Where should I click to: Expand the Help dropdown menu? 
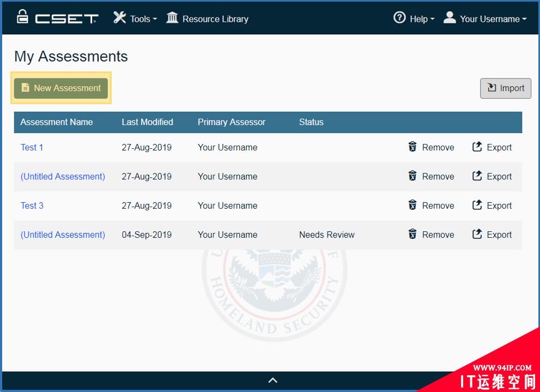(414, 19)
